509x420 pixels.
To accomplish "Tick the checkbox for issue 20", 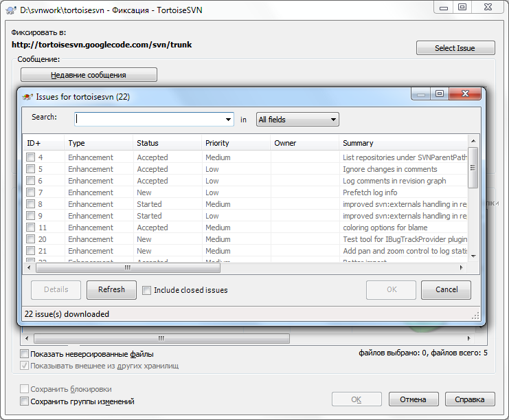I will point(30,239).
